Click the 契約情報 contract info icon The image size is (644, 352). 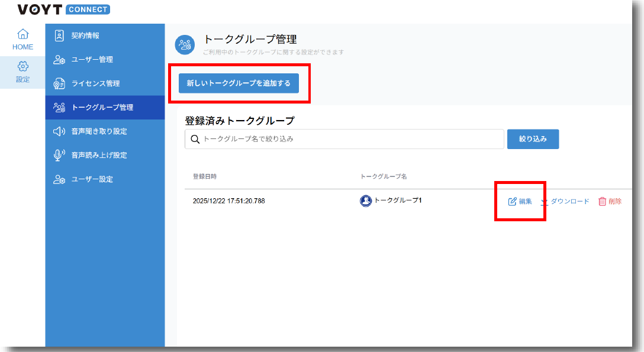click(x=58, y=35)
